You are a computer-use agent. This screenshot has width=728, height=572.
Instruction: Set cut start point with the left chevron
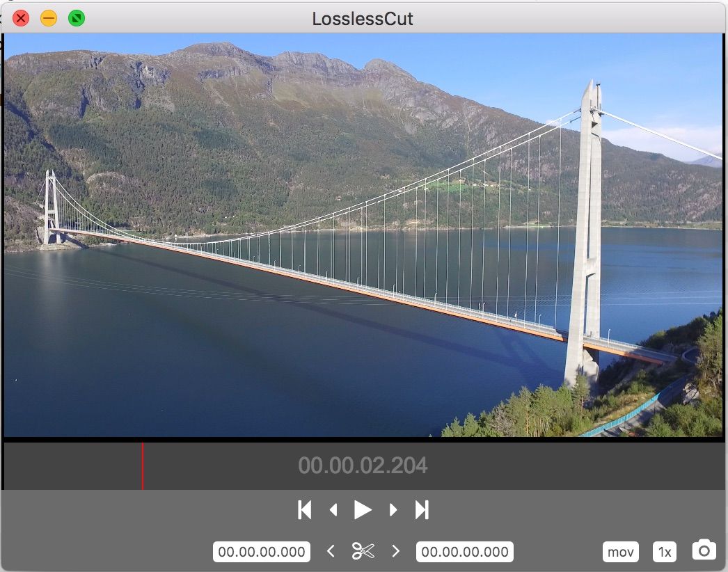pos(331,550)
